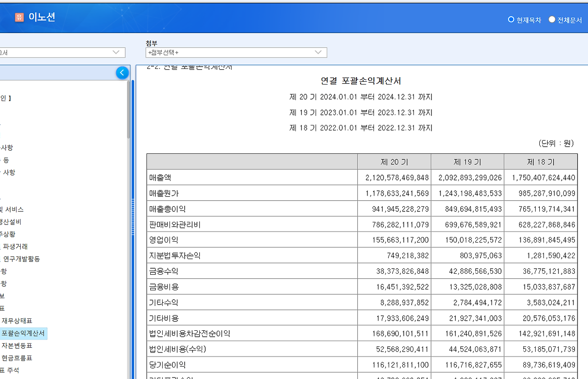Select the 현재목차 radio button

511,20
